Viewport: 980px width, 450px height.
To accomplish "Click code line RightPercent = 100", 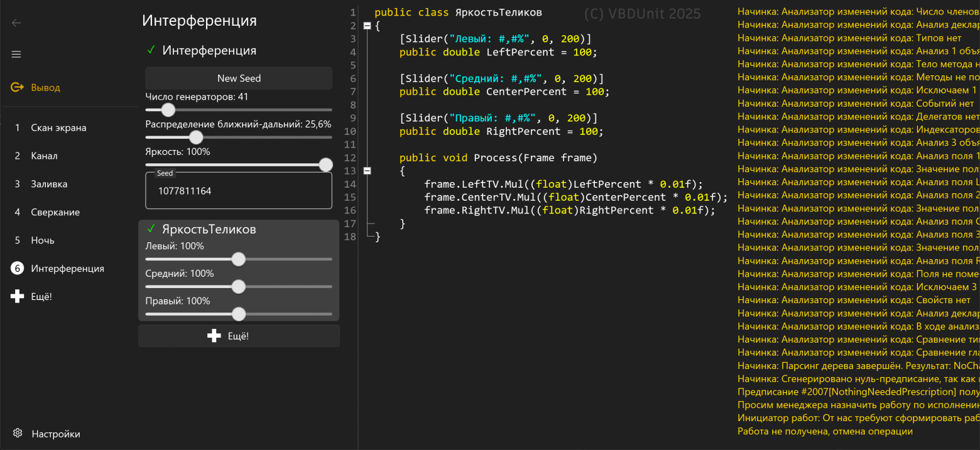I will coord(501,131).
